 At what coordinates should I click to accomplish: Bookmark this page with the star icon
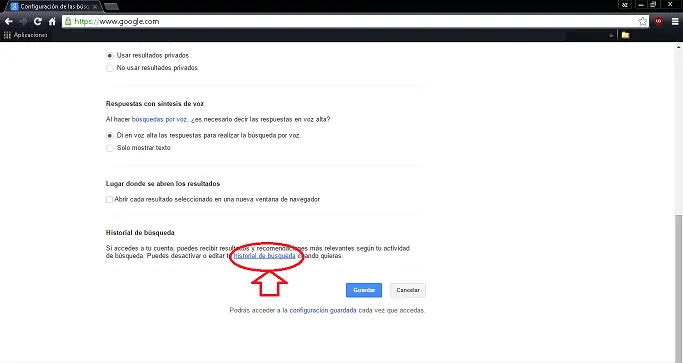tap(642, 21)
